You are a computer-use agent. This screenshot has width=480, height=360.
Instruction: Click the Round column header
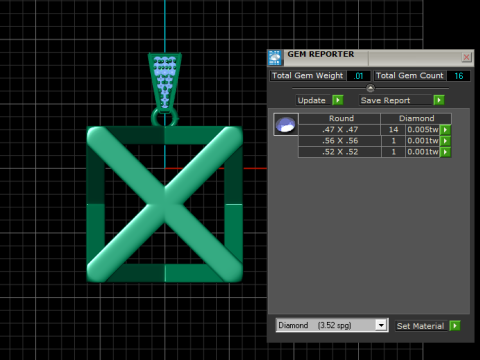[x=340, y=119]
